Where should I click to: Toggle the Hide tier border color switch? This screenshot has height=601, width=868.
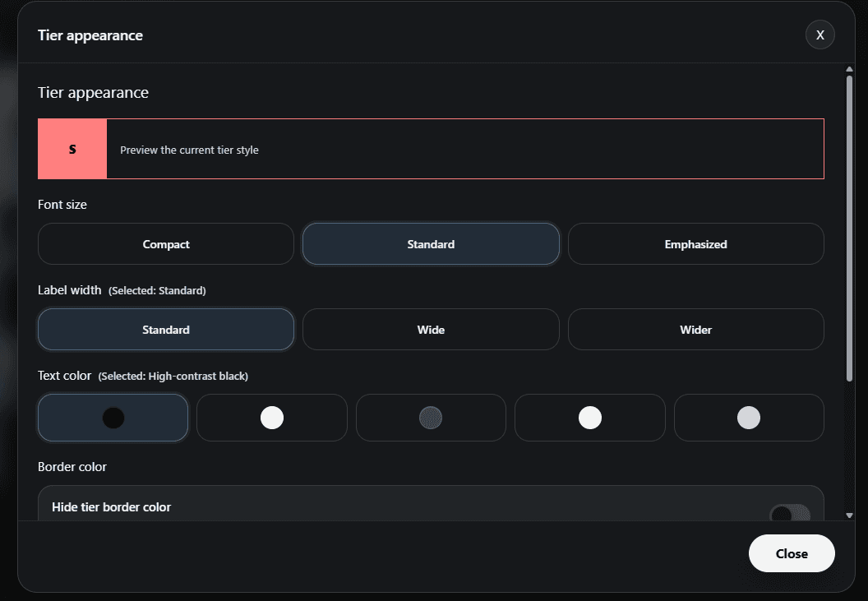789,514
